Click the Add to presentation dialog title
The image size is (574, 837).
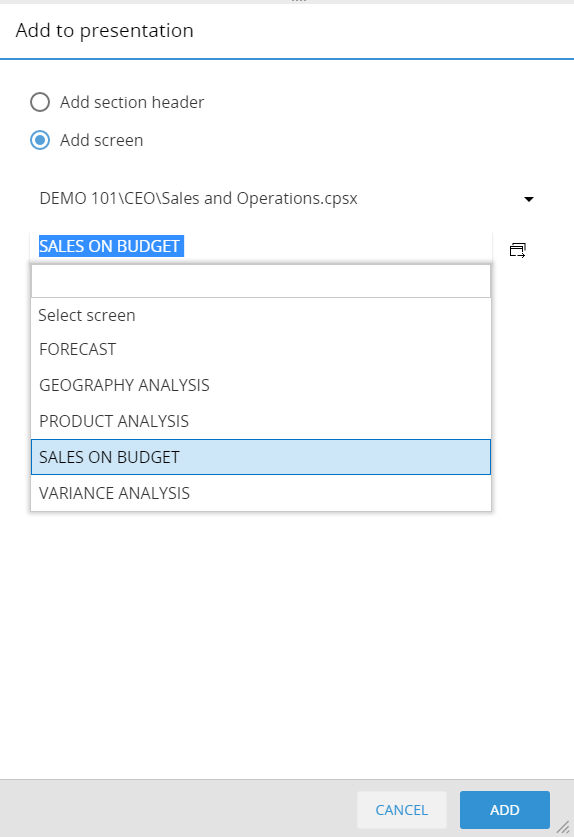coord(105,30)
